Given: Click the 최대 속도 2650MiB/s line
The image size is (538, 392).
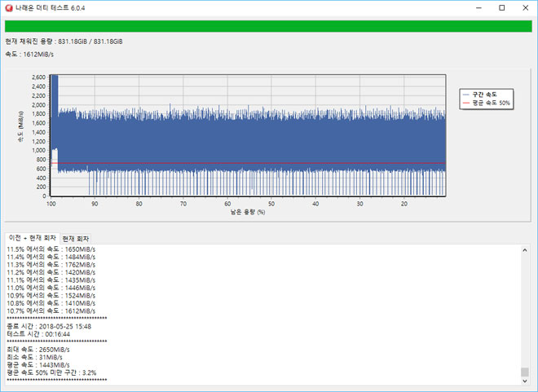Looking at the screenshot, I should tap(38, 350).
